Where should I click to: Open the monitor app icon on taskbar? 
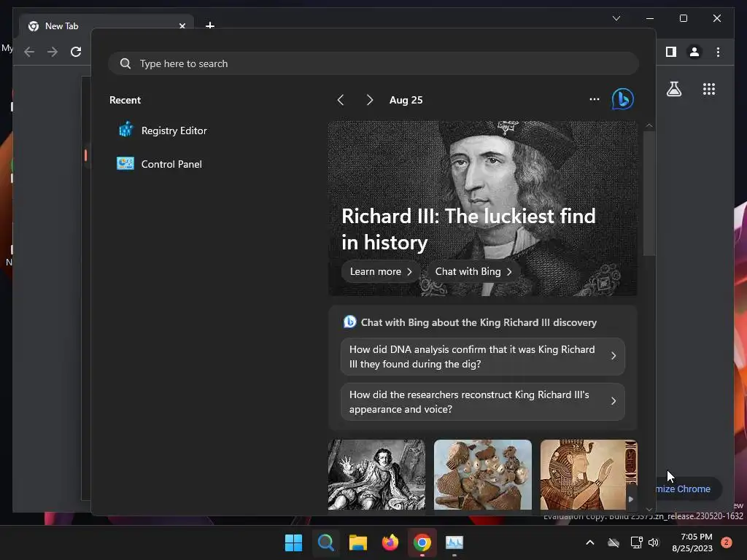tap(454, 542)
